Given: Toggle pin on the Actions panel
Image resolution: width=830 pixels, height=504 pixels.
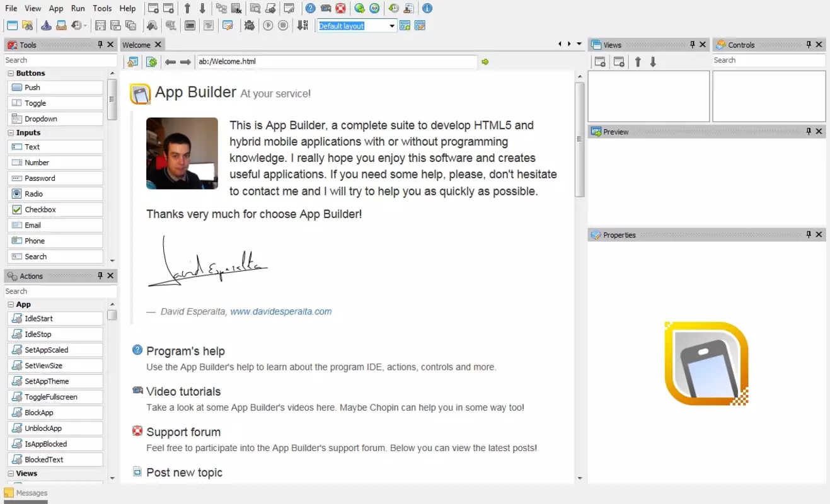Looking at the screenshot, I should click(x=100, y=276).
